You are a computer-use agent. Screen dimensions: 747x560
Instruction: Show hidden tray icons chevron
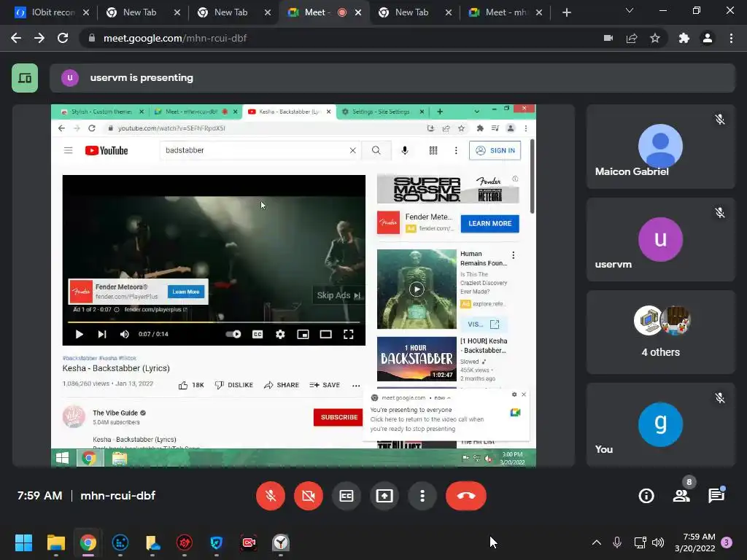click(x=596, y=542)
